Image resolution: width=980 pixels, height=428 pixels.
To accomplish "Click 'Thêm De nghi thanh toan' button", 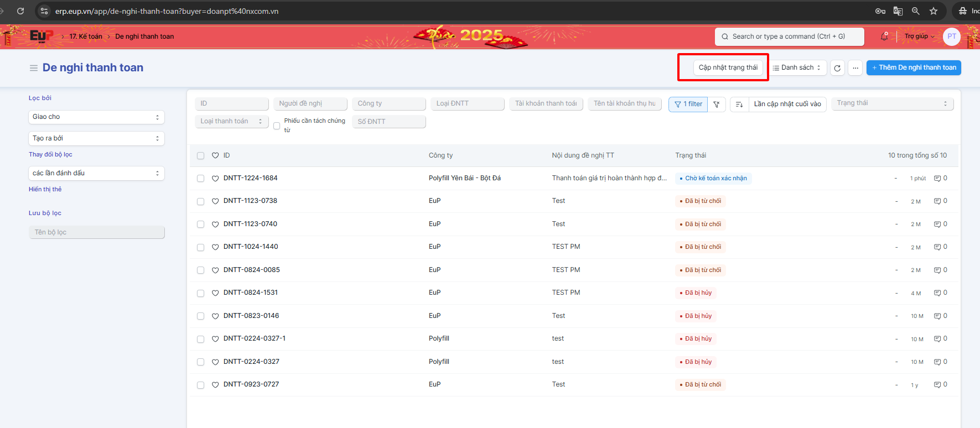I will pyautogui.click(x=913, y=68).
